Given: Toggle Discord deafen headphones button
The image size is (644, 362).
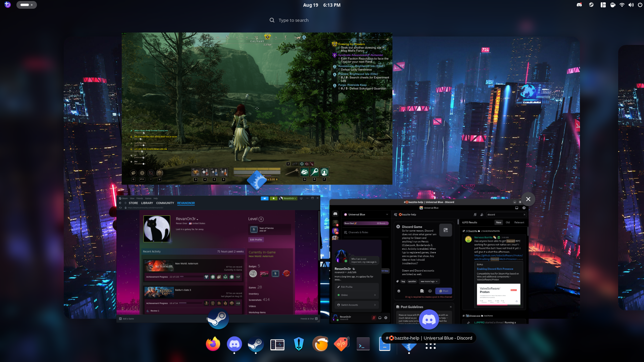Looking at the screenshot, I should point(380,318).
